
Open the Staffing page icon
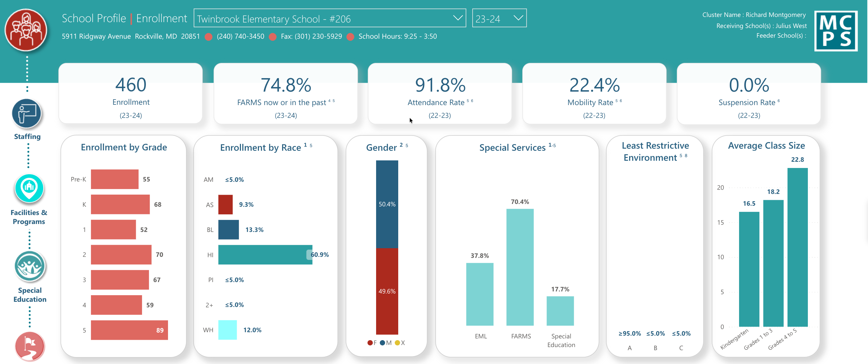tap(27, 113)
